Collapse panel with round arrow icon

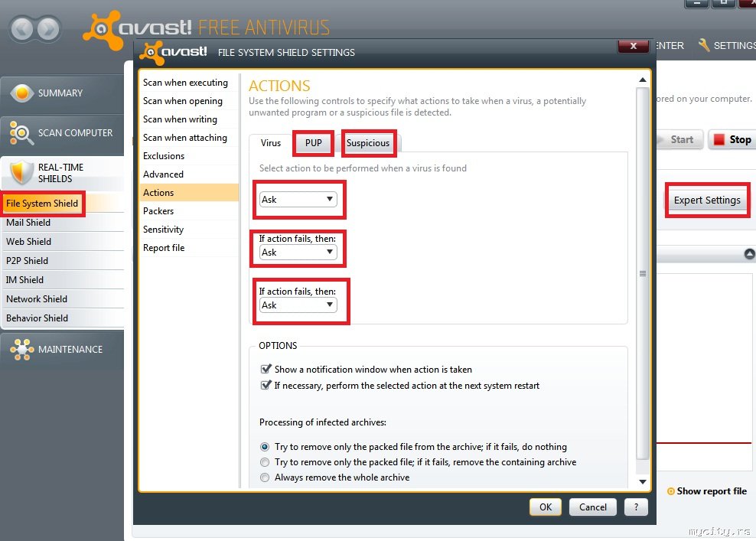pyautogui.click(x=750, y=253)
